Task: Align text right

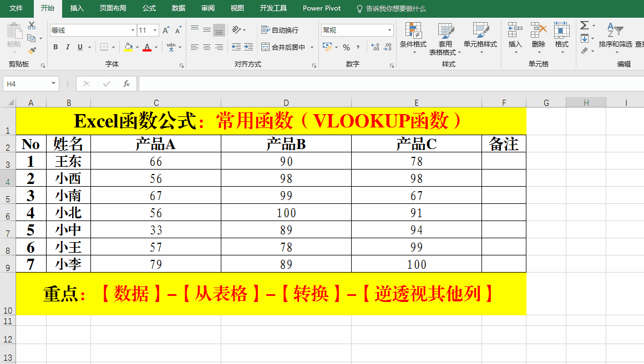Action: (219, 47)
